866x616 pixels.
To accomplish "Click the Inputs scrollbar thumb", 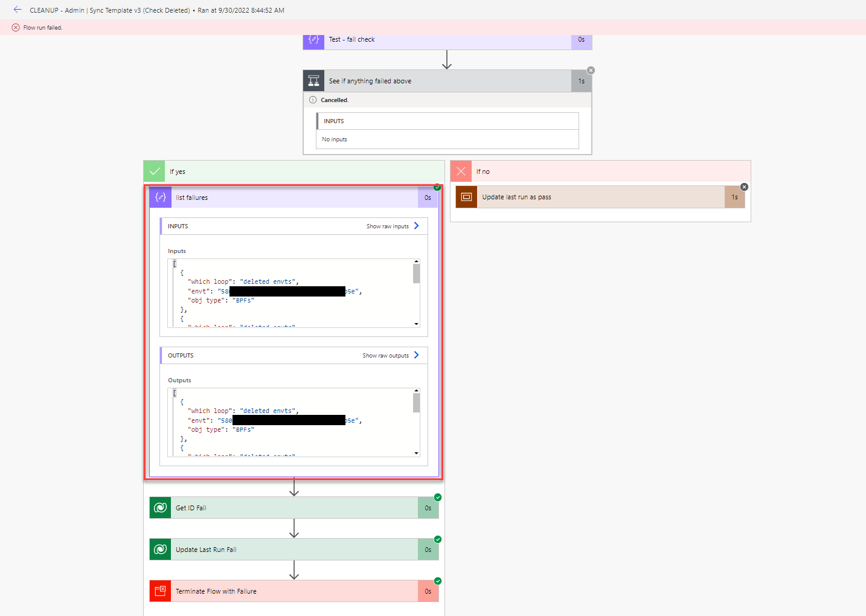I will pos(416,274).
